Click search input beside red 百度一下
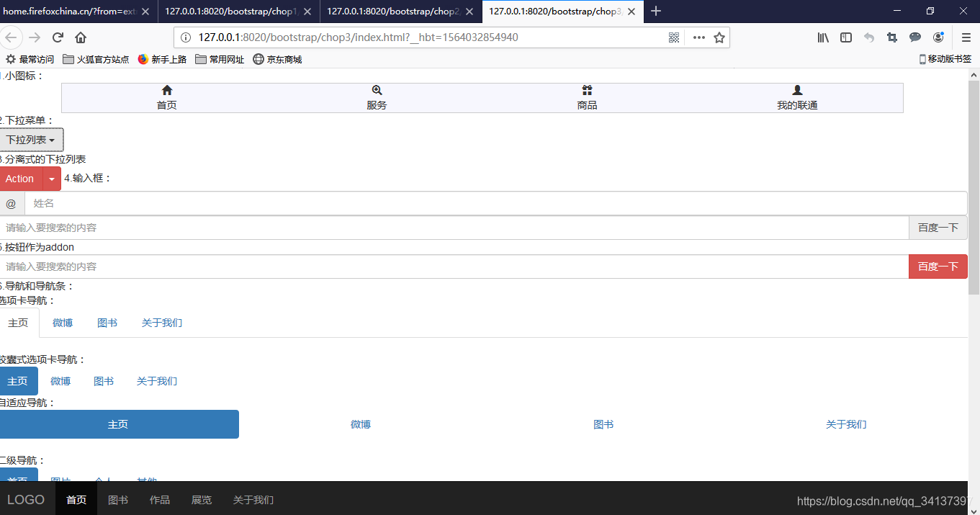Image resolution: width=980 pixels, height=515 pixels. [454, 267]
